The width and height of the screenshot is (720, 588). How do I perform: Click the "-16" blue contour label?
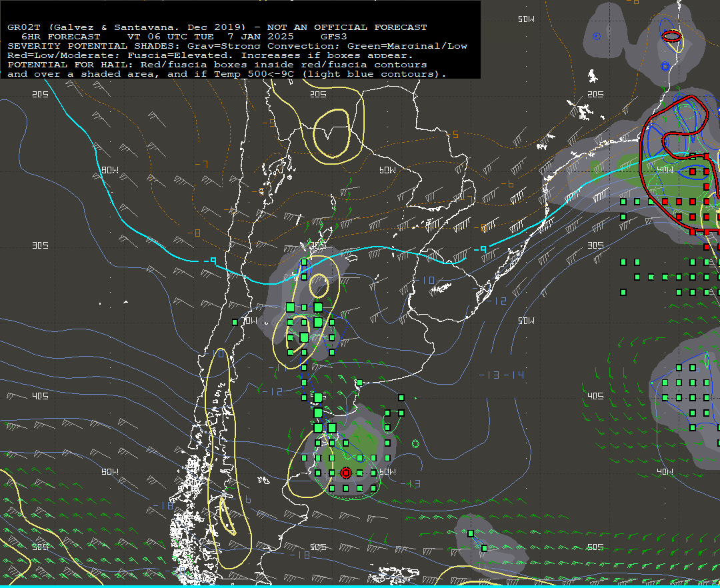pos(240,499)
